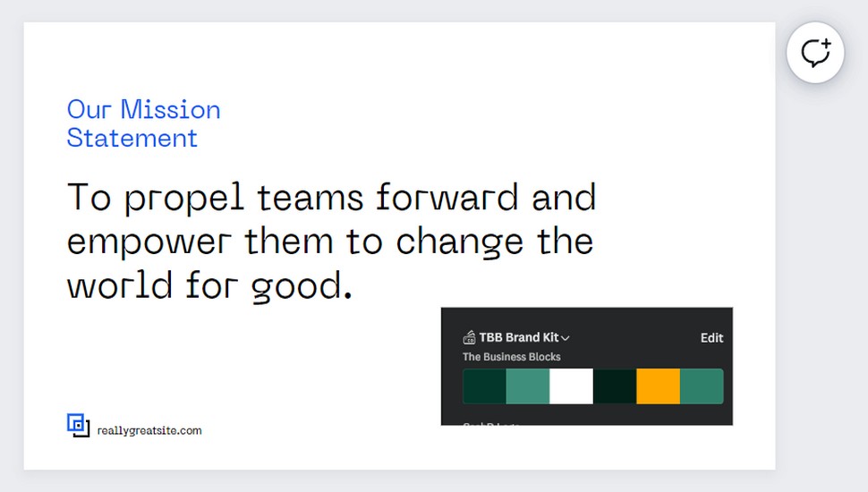The height and width of the screenshot is (492, 868).
Task: Click The Business Blocks label
Action: pos(512,357)
